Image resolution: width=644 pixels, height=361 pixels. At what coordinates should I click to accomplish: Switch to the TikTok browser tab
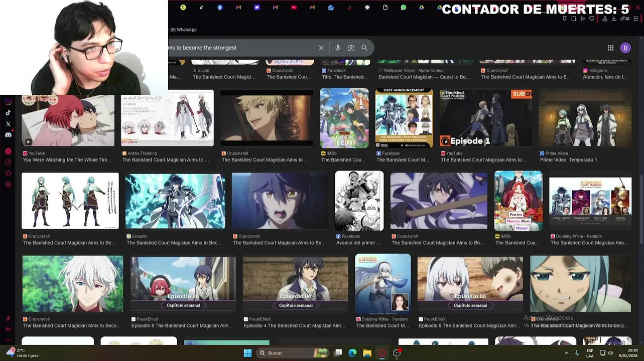click(x=201, y=8)
